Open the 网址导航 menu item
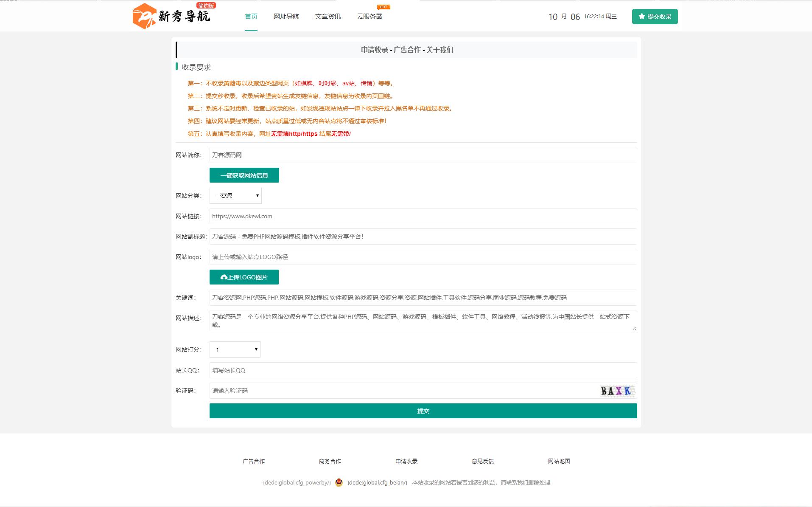The height and width of the screenshot is (507, 812). tap(286, 16)
